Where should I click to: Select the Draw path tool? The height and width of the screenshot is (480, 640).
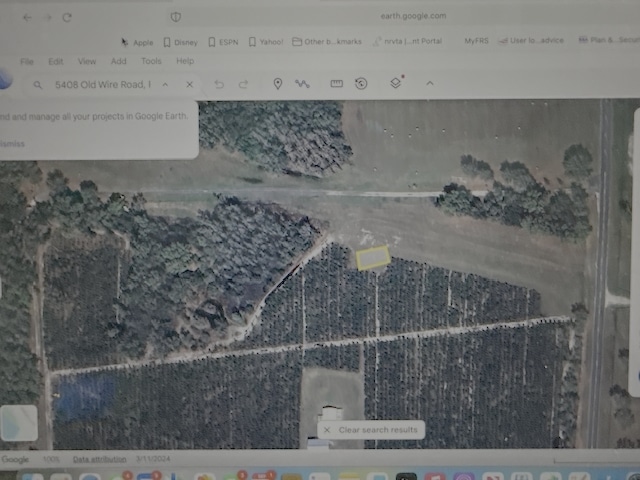302,84
